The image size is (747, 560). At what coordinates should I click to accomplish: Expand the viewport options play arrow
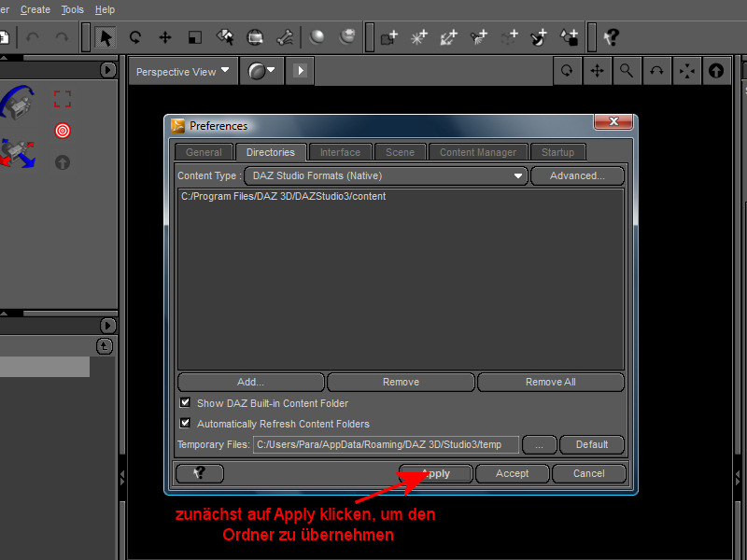point(300,71)
